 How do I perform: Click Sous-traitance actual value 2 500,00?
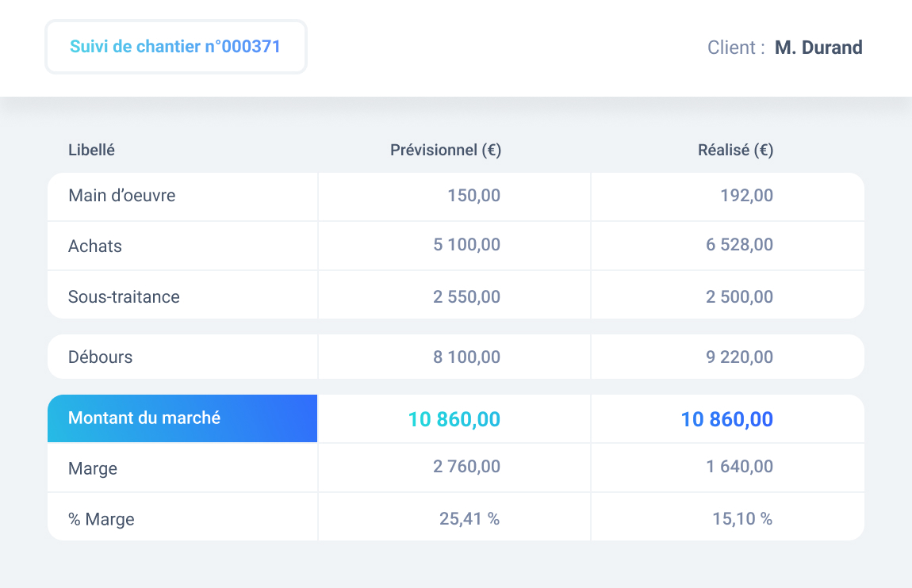coord(739,297)
